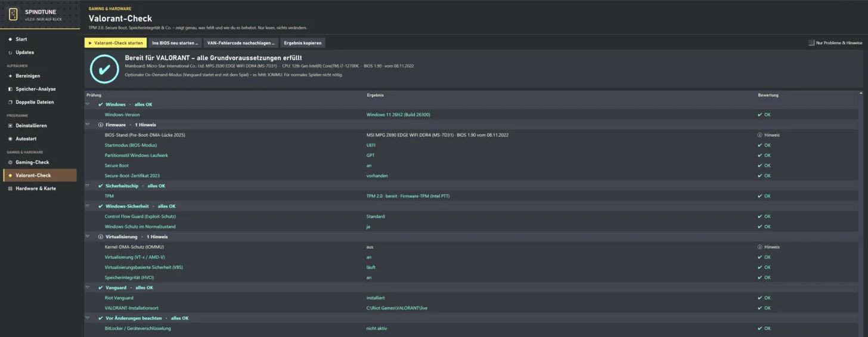Click the diamond icon beside Start

pos(10,39)
